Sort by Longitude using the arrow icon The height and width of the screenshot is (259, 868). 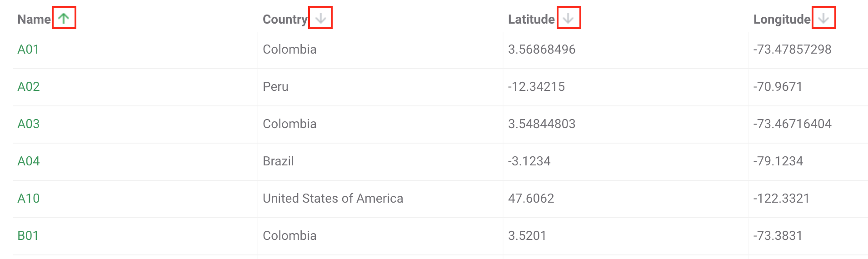pyautogui.click(x=823, y=18)
